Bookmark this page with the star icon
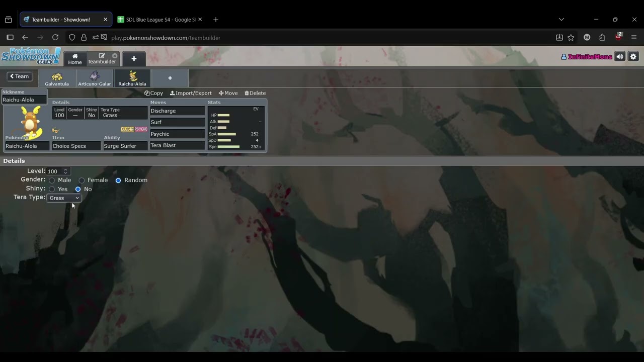Viewport: 644px width, 362px height. [571, 37]
